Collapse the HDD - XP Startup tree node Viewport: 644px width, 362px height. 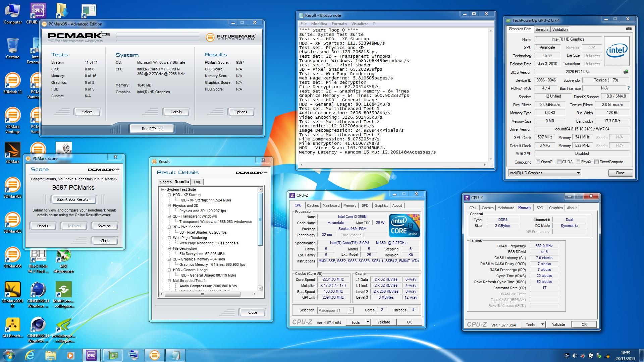coord(169,195)
